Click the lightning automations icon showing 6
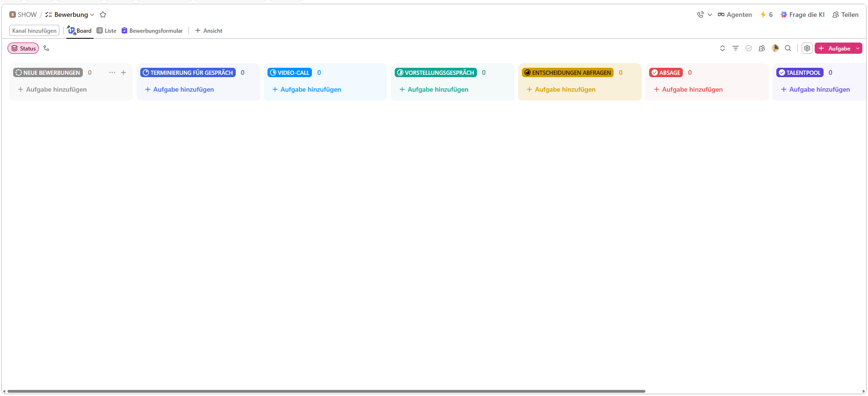The width and height of the screenshot is (868, 396). coord(766,14)
